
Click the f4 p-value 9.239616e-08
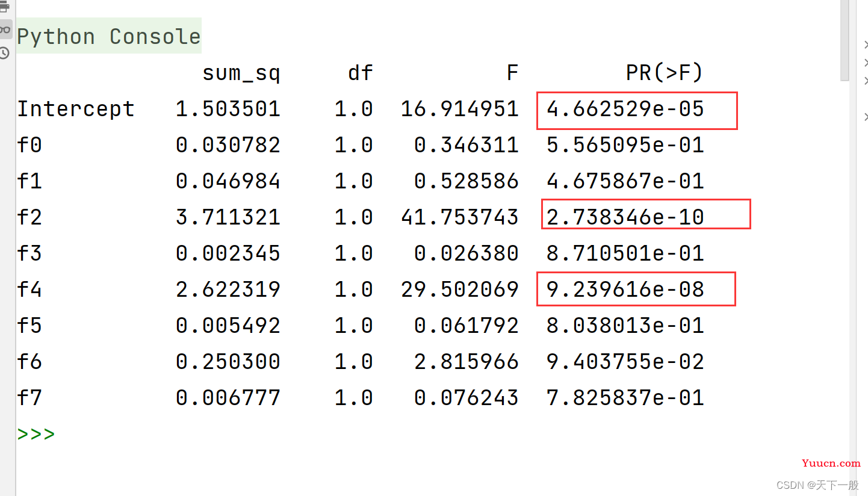click(625, 290)
